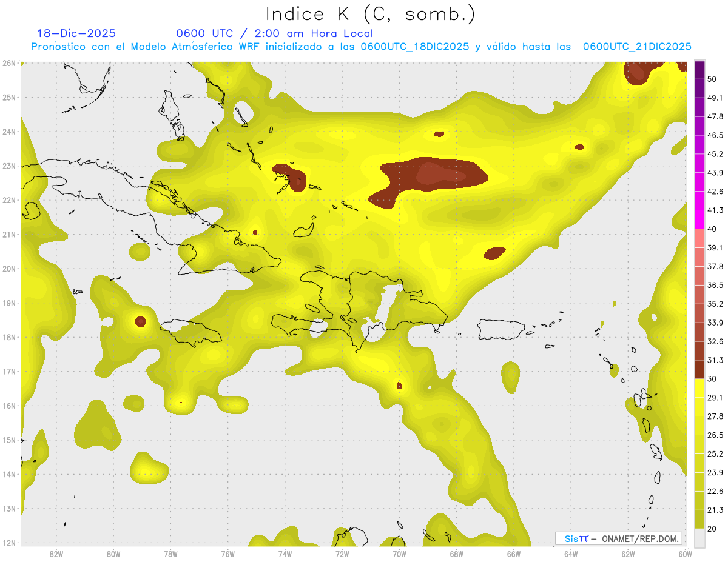Screen dimensions: 728x562
Task: Pick the gray colorbar segment below 20
Action: [699, 537]
